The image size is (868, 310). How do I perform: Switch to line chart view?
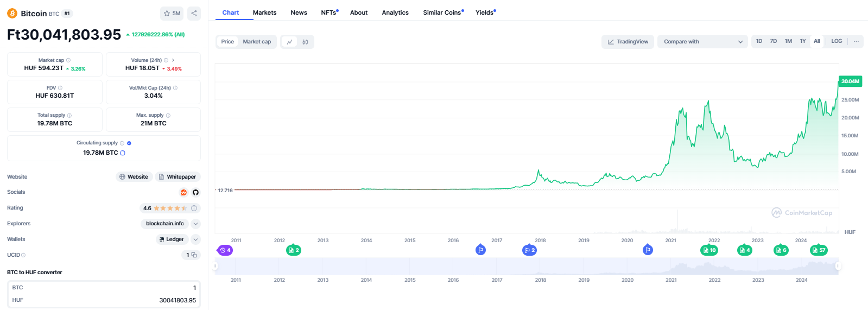click(x=290, y=42)
